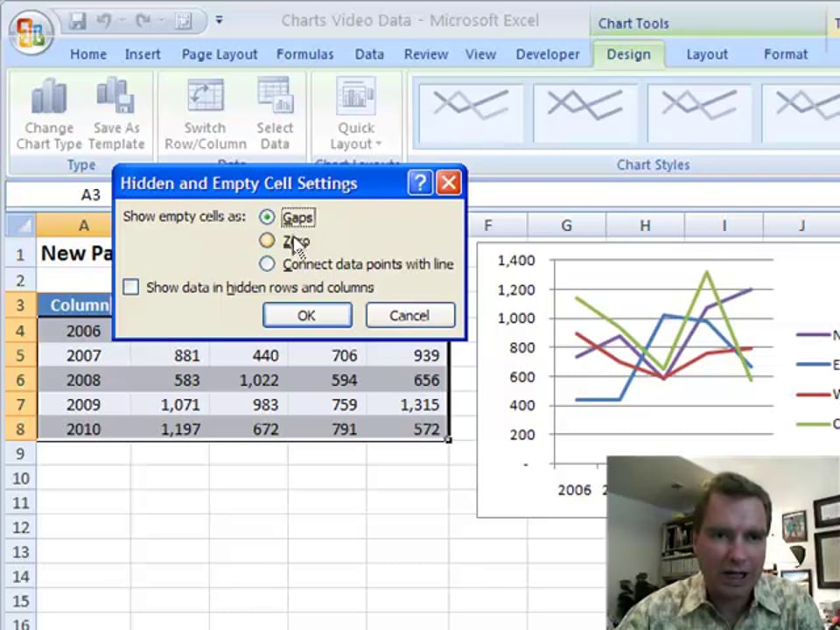This screenshot has width=840, height=630.
Task: Switch to the Formulas tab
Action: tap(304, 54)
